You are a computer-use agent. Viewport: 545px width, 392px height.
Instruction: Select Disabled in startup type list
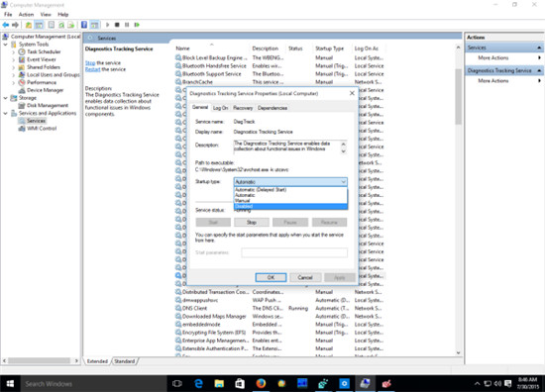[x=290, y=206]
